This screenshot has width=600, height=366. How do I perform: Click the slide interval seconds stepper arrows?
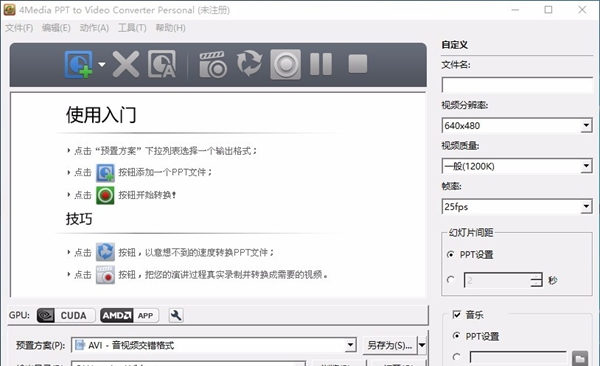pos(536,280)
